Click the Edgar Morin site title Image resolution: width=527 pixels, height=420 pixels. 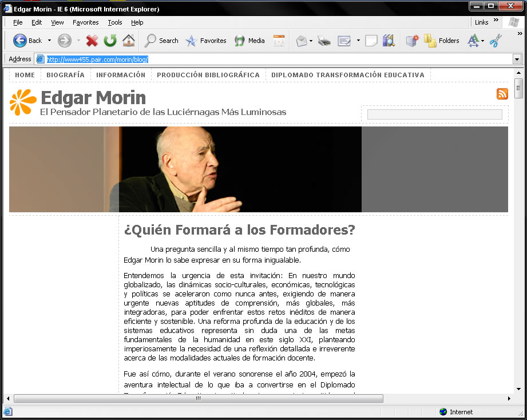point(93,98)
